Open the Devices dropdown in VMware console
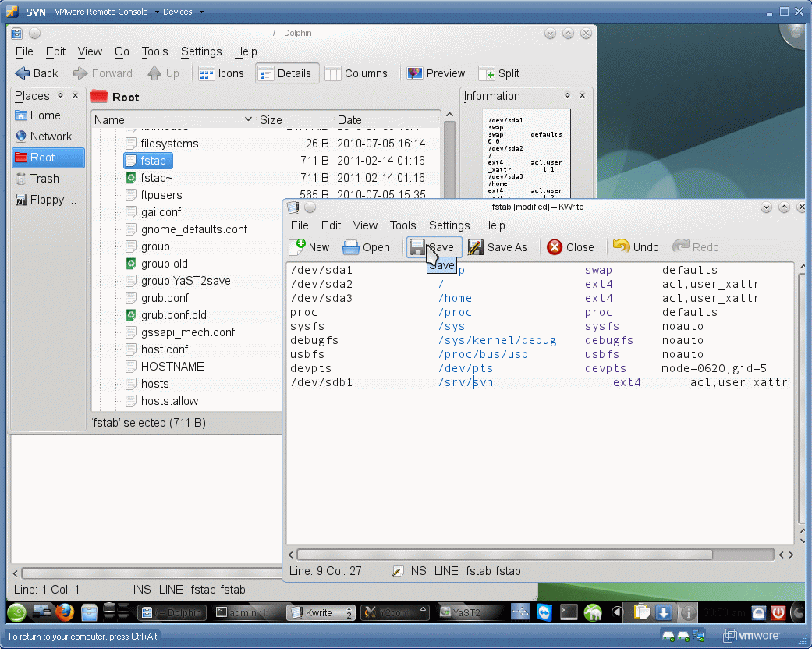Image resolution: width=812 pixels, height=649 pixels. 183,12
